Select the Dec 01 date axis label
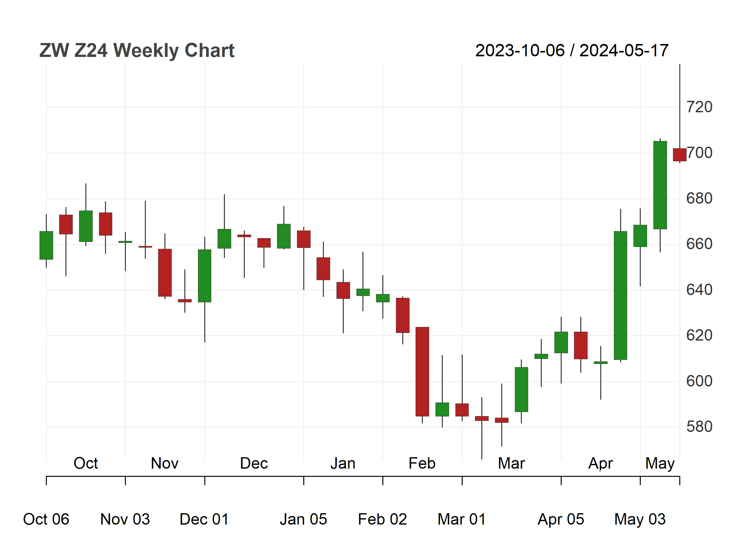747x560 pixels. coord(204,519)
